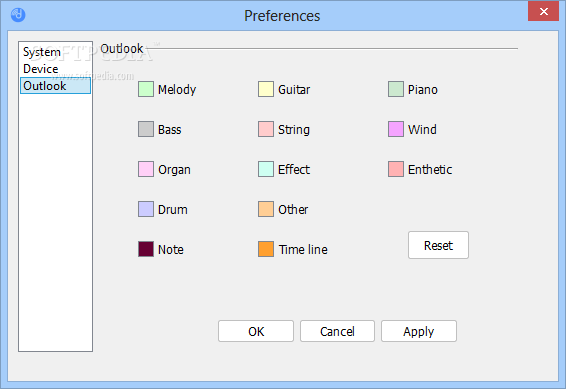Open the Piano color swatch

(396, 89)
